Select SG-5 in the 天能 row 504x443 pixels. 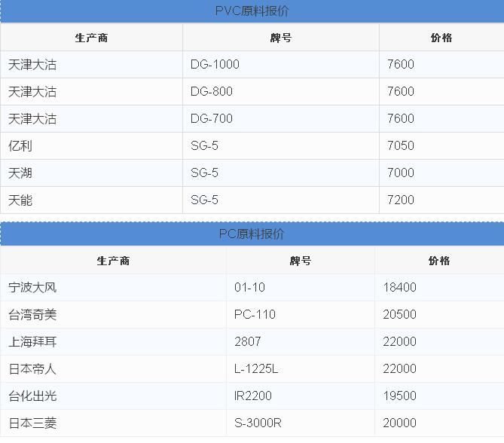(281, 200)
